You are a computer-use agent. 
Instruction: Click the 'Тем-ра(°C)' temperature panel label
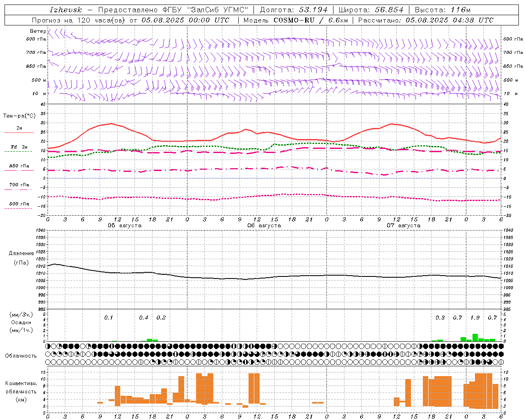coord(19,116)
